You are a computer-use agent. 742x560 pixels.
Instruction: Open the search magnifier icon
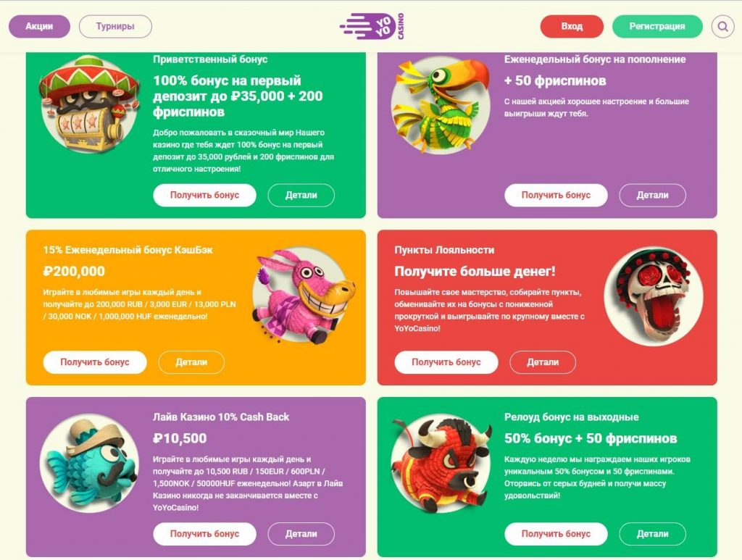pos(722,27)
